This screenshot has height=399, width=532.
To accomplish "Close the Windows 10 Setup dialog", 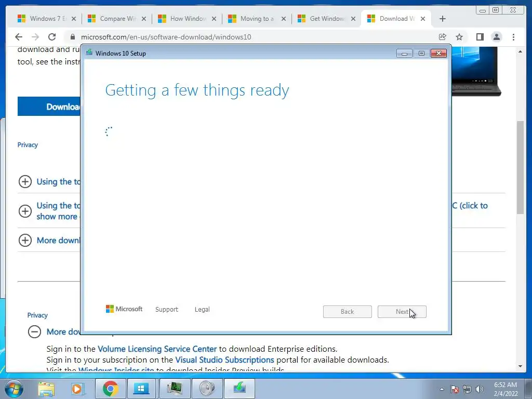I will 438,54.
